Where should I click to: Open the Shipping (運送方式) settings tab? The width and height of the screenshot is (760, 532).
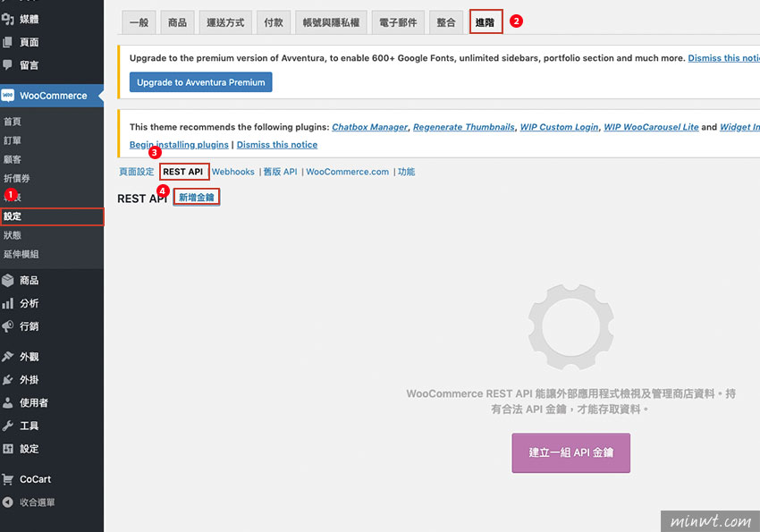pos(225,22)
